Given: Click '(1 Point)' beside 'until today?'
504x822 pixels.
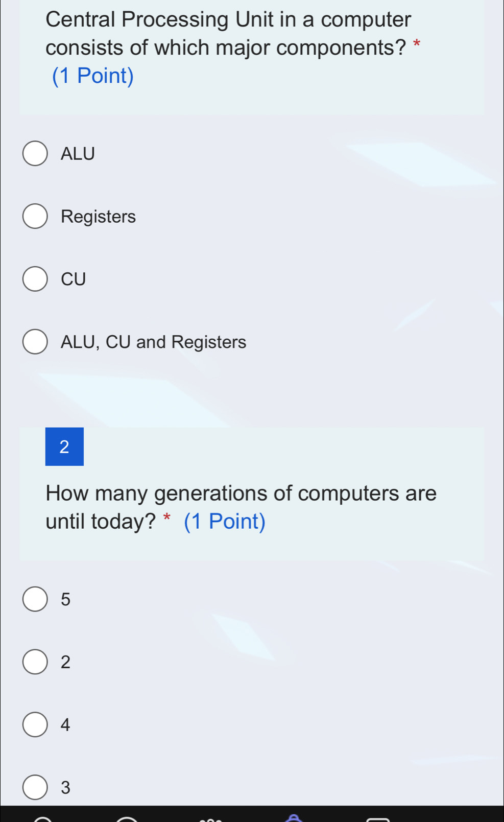Looking at the screenshot, I should (x=225, y=522).
